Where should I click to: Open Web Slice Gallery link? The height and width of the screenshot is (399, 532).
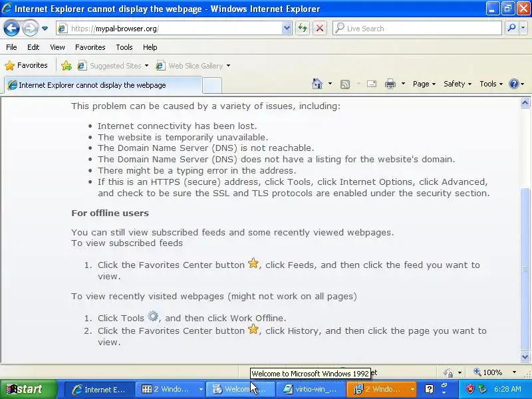point(190,65)
